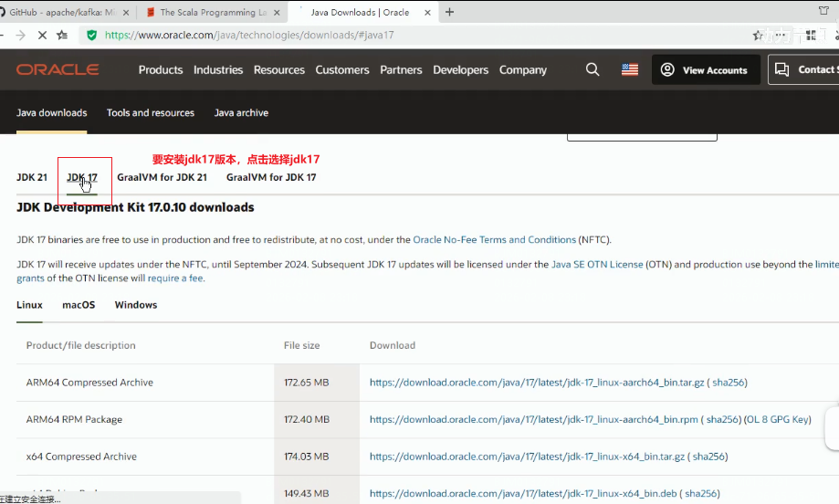Switch to the JDK 21 tab
The image size is (839, 504).
pyautogui.click(x=32, y=177)
